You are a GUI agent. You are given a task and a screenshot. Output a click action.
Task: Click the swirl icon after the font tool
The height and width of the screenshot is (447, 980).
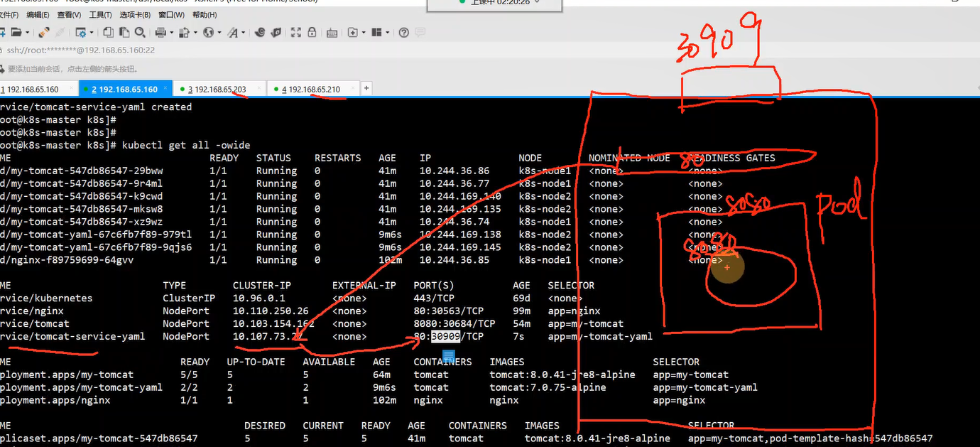coord(260,32)
